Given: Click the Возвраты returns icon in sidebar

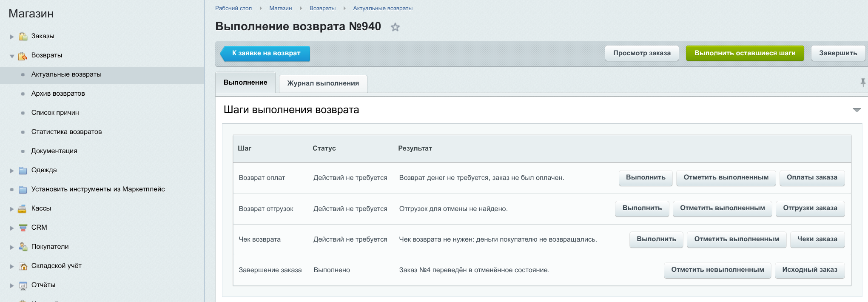Looking at the screenshot, I should 23,55.
